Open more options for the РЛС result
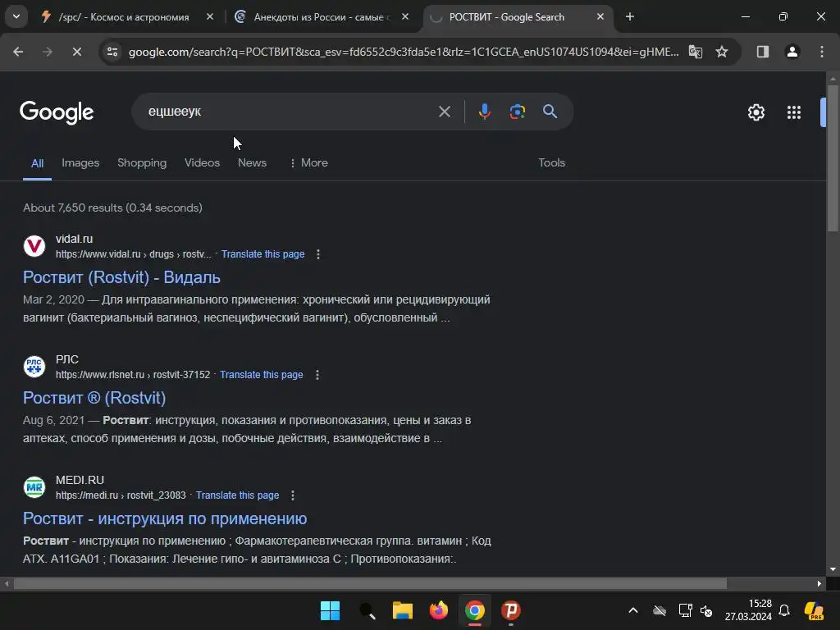The height and width of the screenshot is (630, 840). 317,374
